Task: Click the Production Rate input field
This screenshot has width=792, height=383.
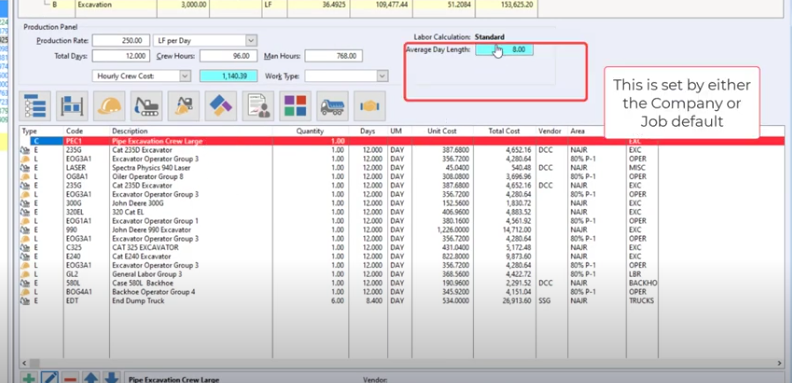Action: pos(121,40)
